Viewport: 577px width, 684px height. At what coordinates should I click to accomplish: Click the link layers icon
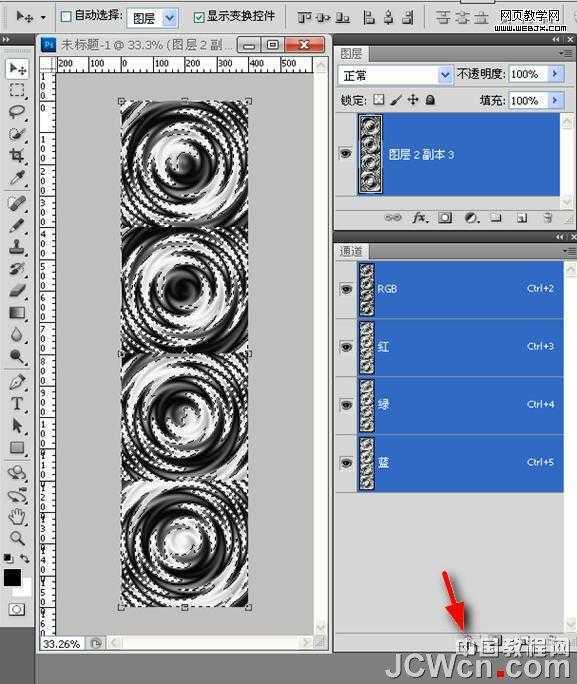click(393, 217)
